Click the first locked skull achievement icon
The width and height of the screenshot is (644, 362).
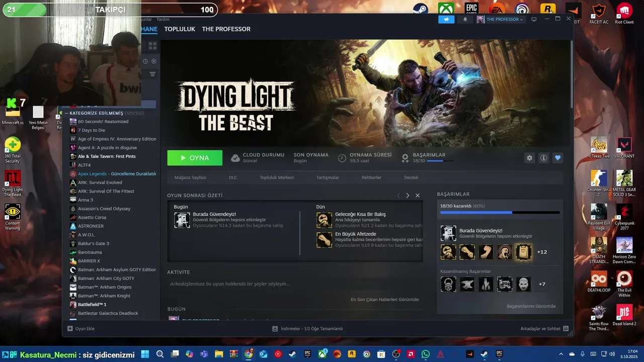coord(448,284)
